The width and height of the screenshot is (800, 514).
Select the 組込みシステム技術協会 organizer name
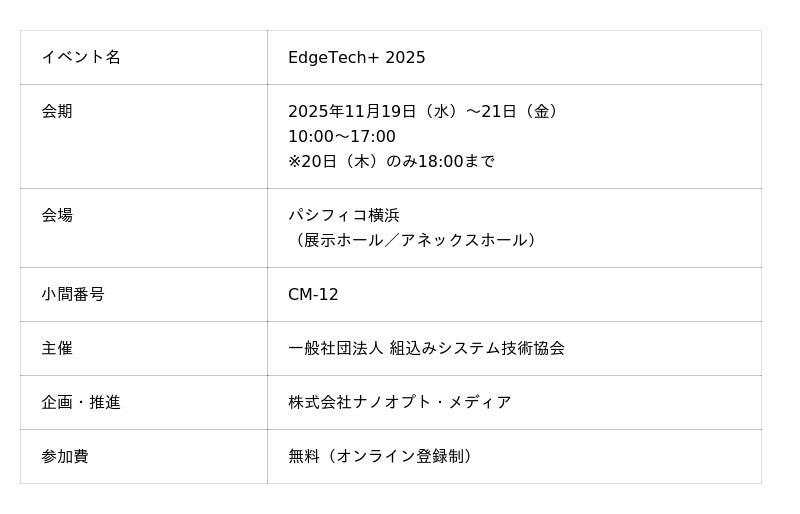point(477,348)
